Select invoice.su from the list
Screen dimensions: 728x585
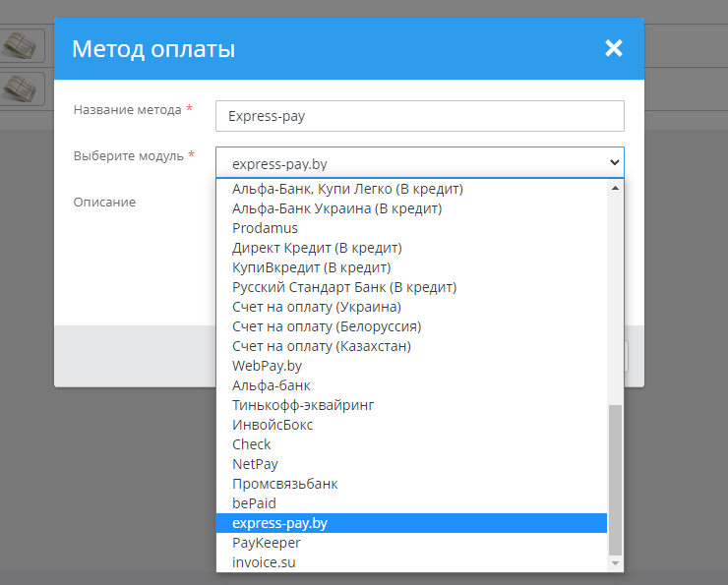tap(264, 562)
